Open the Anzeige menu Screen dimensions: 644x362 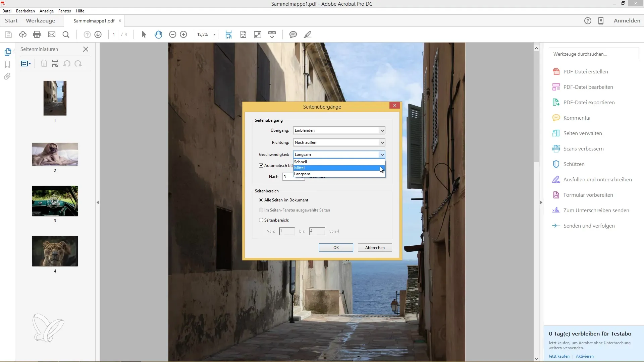(x=47, y=11)
